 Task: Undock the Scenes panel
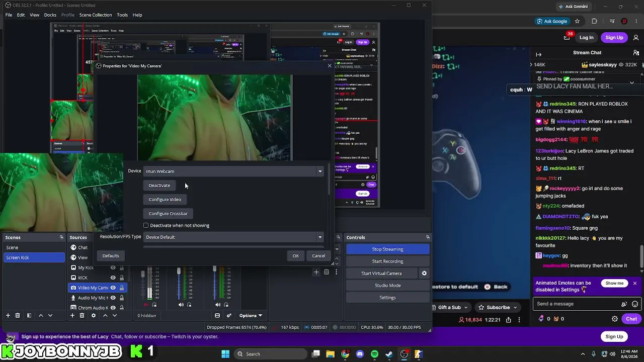(x=61, y=237)
